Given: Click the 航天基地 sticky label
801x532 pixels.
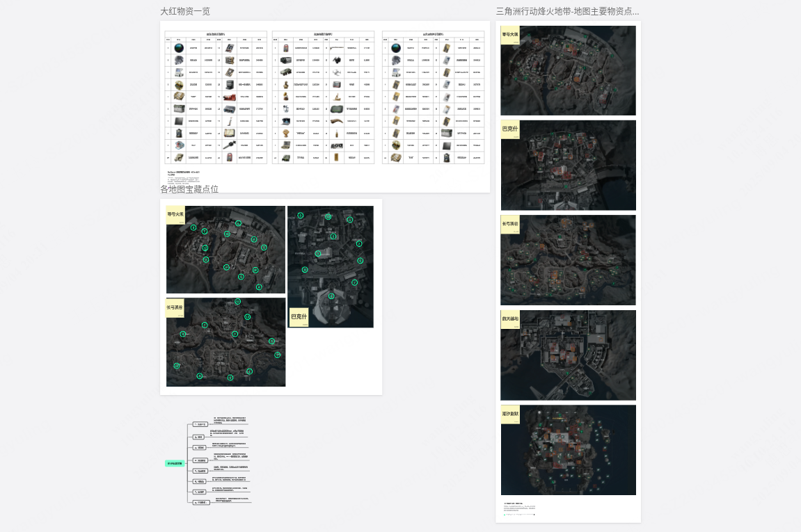Looking at the screenshot, I should tap(510, 319).
